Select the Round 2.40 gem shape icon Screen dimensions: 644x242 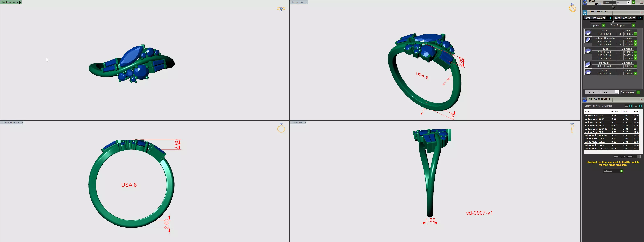point(588,72)
